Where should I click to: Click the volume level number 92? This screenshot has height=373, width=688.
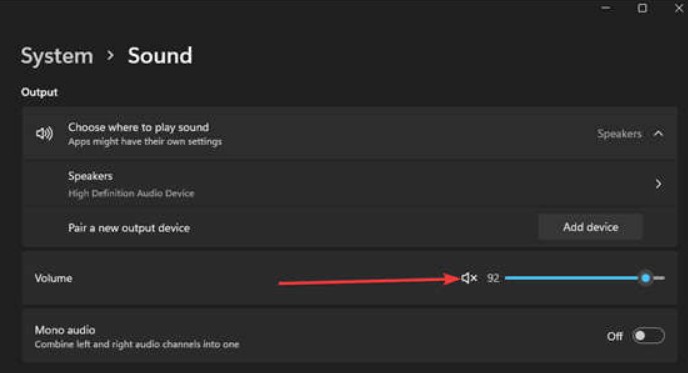coord(493,278)
